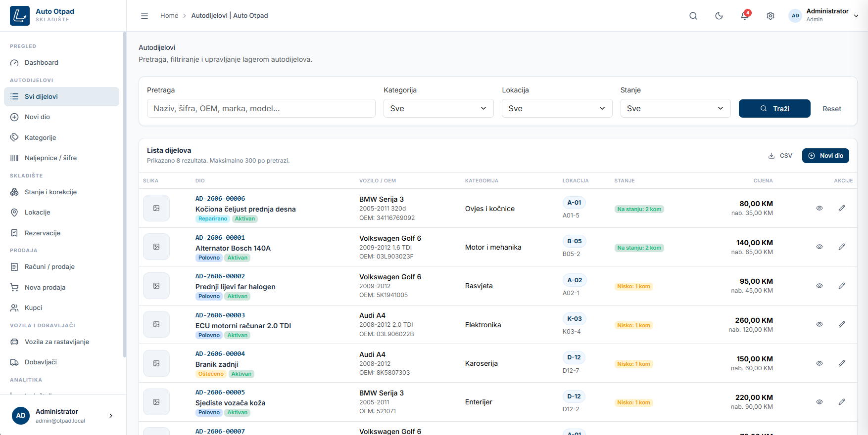The width and height of the screenshot is (868, 435).
Task: Edit Branik zadnji part
Action: click(x=842, y=363)
